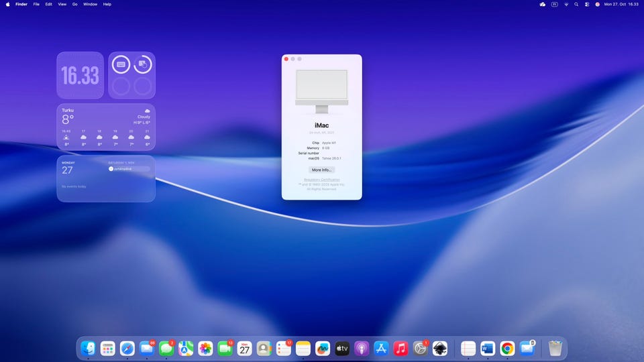Launch the Photos app
Image resolution: width=644 pixels, height=362 pixels.
205,349
